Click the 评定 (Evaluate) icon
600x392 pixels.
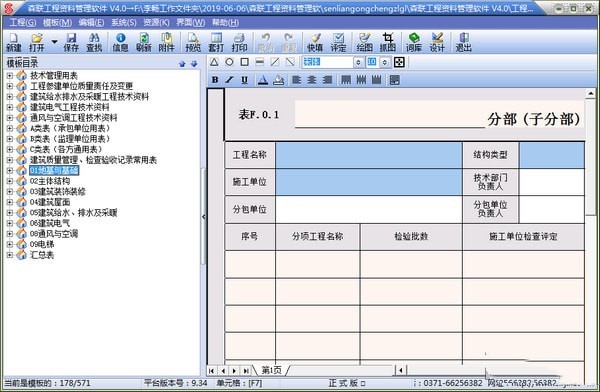(x=338, y=42)
